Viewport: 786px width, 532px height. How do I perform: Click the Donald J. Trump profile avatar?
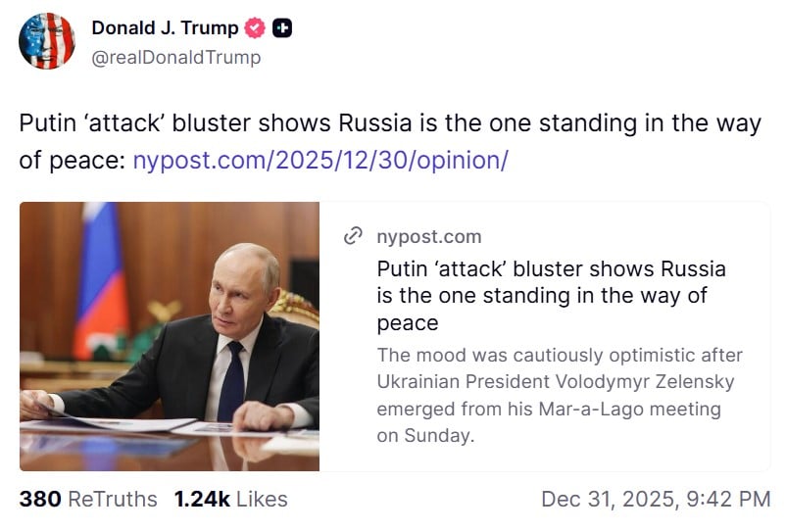(47, 41)
